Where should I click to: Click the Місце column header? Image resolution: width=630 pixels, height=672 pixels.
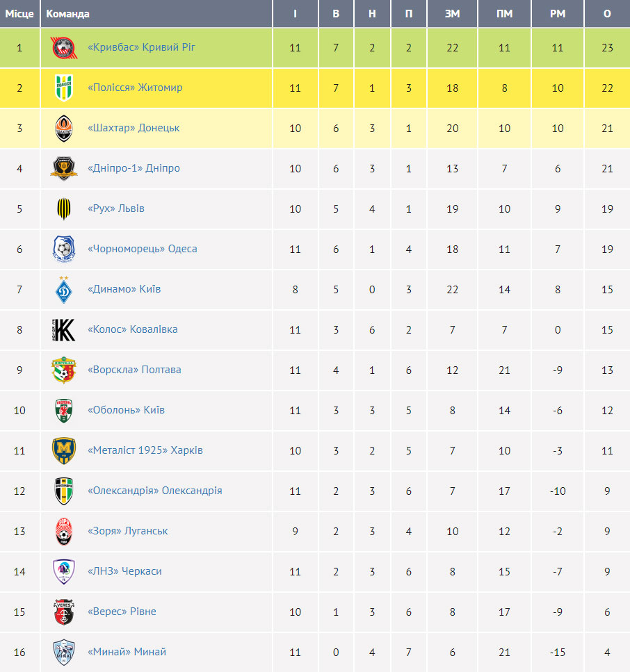pyautogui.click(x=19, y=14)
